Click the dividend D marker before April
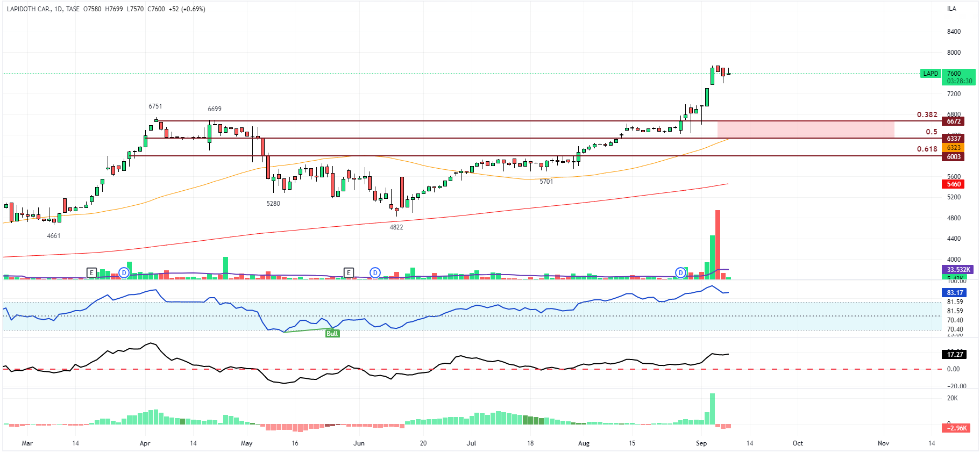 [x=124, y=273]
